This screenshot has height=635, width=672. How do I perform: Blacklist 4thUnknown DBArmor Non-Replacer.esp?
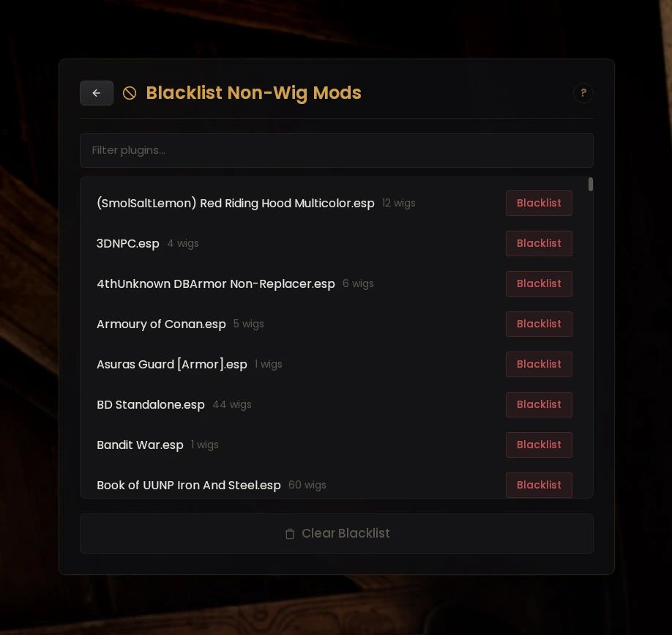[x=539, y=283]
